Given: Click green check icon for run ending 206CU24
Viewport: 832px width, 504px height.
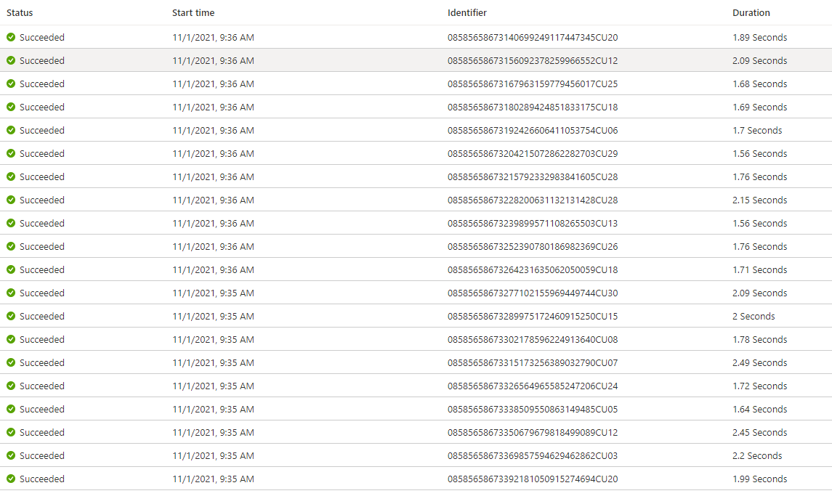Looking at the screenshot, I should pyautogui.click(x=11, y=386).
